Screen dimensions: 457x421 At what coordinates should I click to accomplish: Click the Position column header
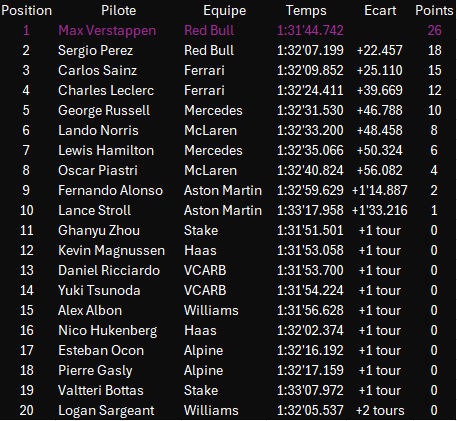[x=27, y=11]
